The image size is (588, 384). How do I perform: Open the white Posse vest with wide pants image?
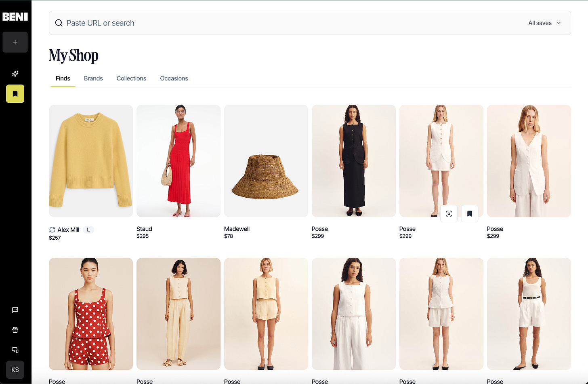pyautogui.click(x=529, y=161)
